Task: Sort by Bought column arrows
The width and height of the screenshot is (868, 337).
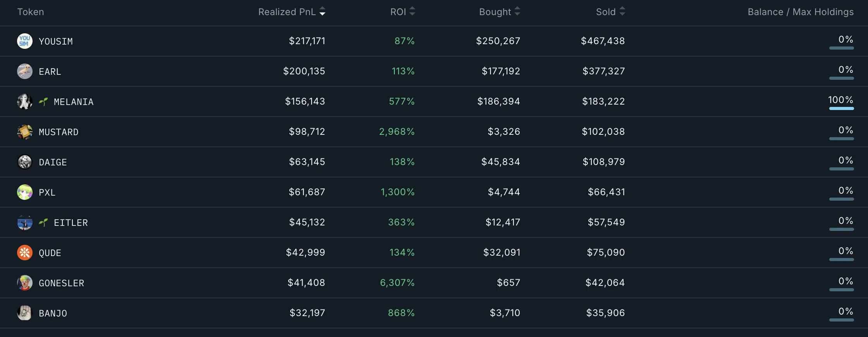Action: [517, 12]
